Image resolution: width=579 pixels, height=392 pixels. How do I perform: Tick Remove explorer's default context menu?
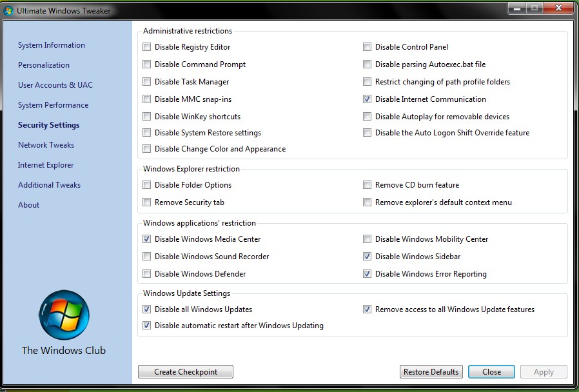point(367,202)
